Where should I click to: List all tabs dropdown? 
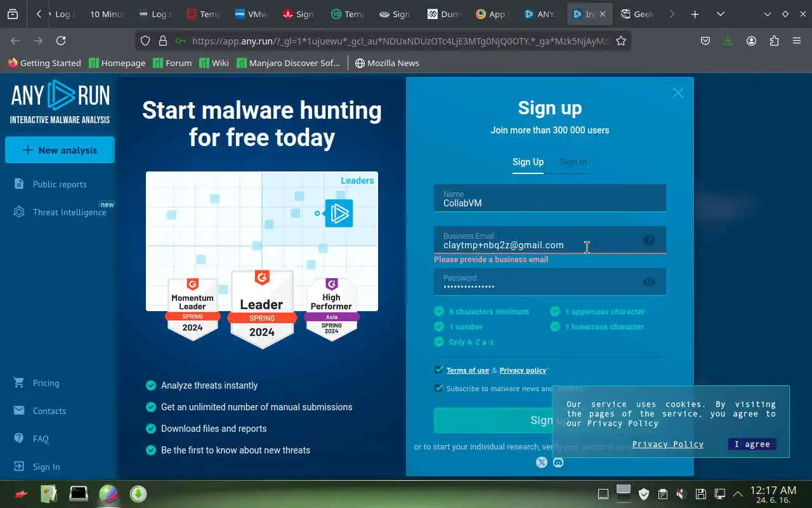click(721, 14)
